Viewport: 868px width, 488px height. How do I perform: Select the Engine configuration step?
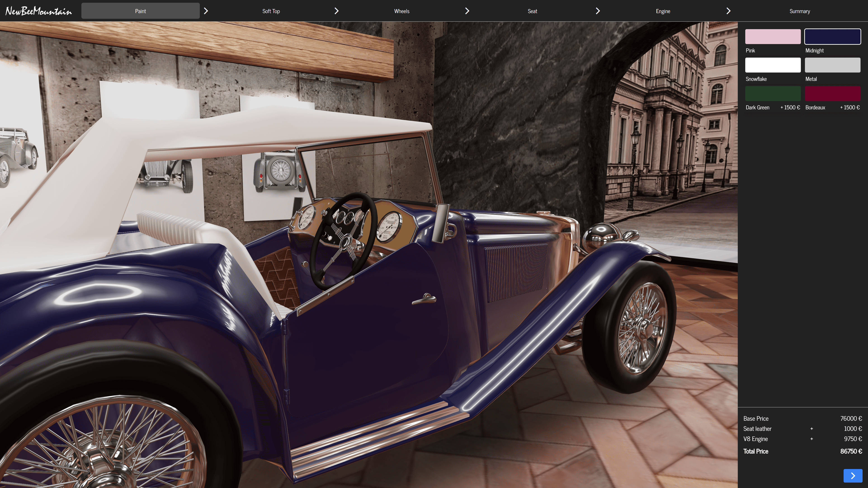(663, 11)
